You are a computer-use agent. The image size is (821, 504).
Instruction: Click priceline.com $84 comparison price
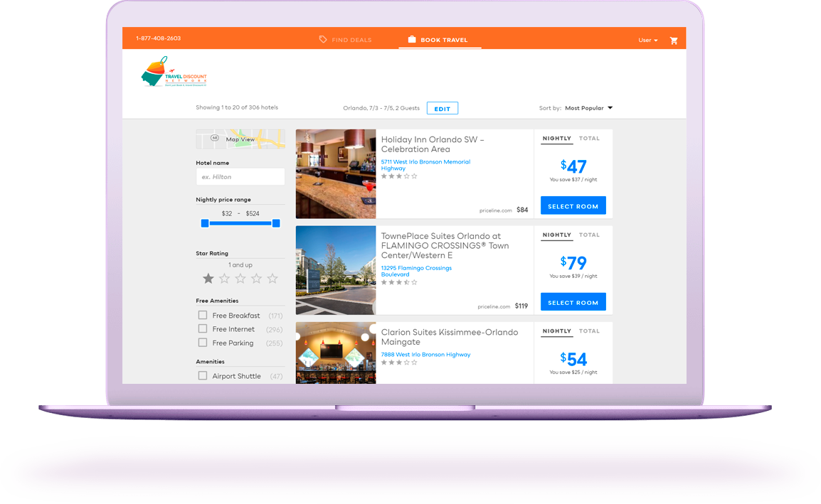point(504,210)
